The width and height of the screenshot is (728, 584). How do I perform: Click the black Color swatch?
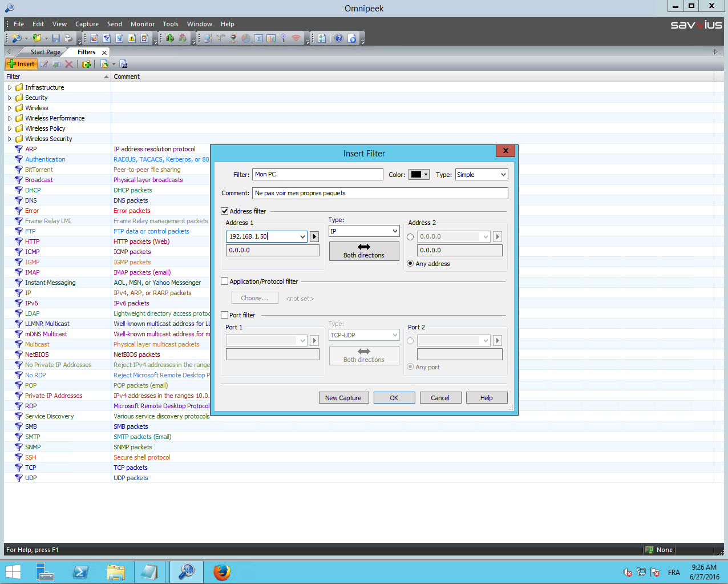coord(416,175)
